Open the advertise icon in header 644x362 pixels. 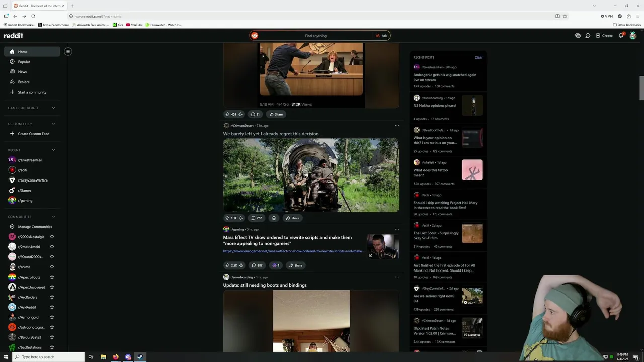click(578, 36)
